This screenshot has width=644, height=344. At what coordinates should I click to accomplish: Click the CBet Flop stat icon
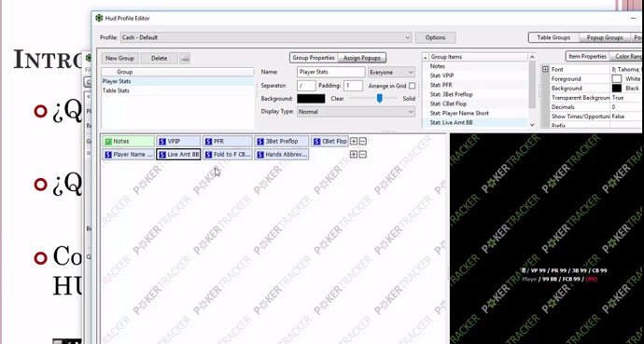point(316,142)
